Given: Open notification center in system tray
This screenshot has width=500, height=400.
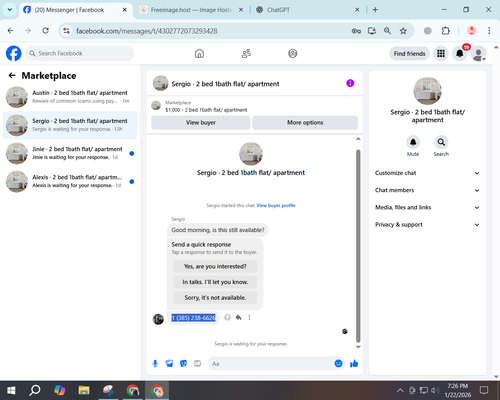Looking at the screenshot, I should (x=484, y=390).
